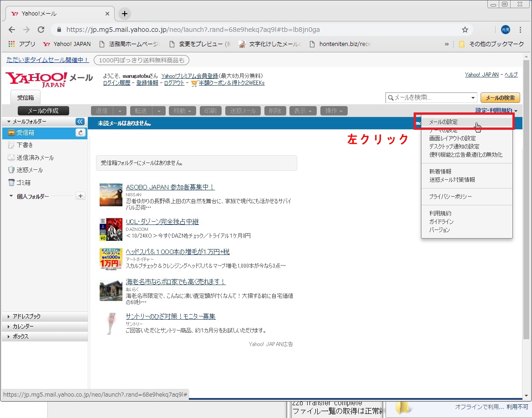The height and width of the screenshot is (418, 532).
Task: Reload the page in browser
Action: [x=41, y=30]
